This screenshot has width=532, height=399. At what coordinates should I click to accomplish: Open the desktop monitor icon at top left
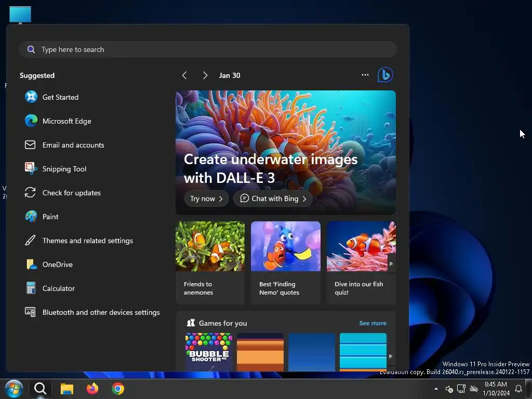[x=20, y=15]
